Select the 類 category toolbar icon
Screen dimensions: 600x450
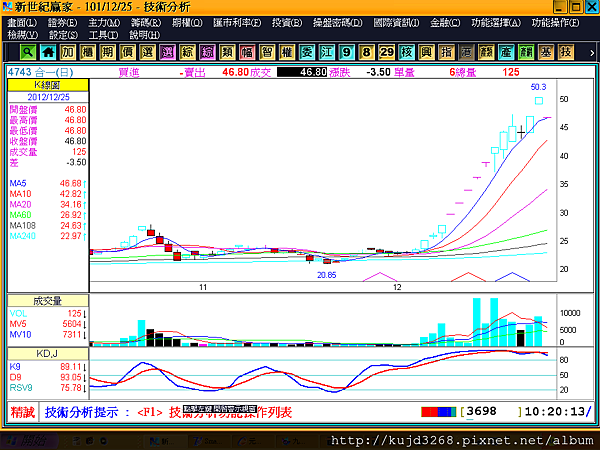pyautogui.click(x=227, y=52)
